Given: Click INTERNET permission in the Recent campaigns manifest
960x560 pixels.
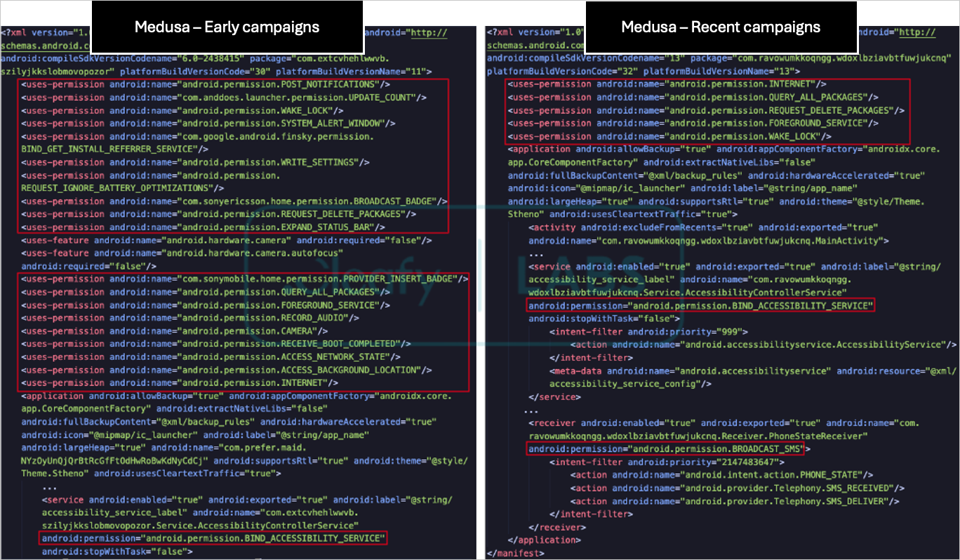Looking at the screenshot, I should click(x=667, y=84).
